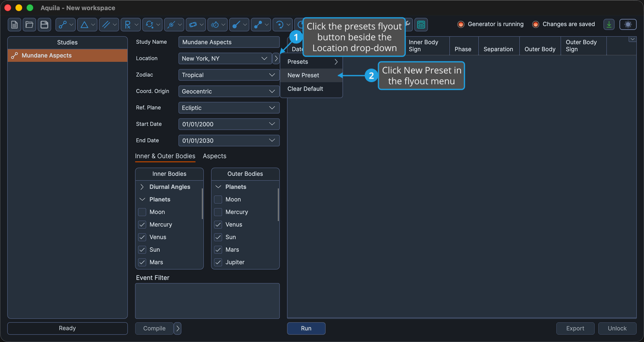This screenshot has width=644, height=342.
Task: Open the Start Date picker 01/01/2000
Action: [x=229, y=124]
